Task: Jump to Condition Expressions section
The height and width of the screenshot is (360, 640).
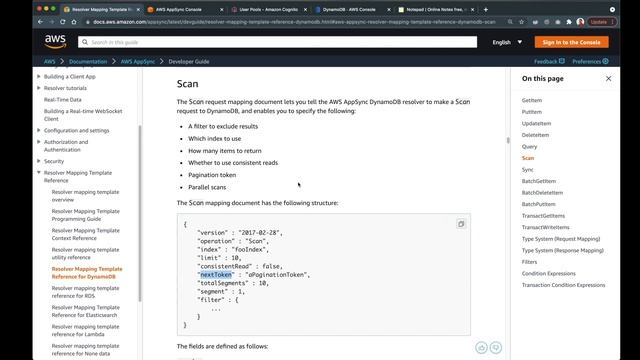Action: [549, 273]
